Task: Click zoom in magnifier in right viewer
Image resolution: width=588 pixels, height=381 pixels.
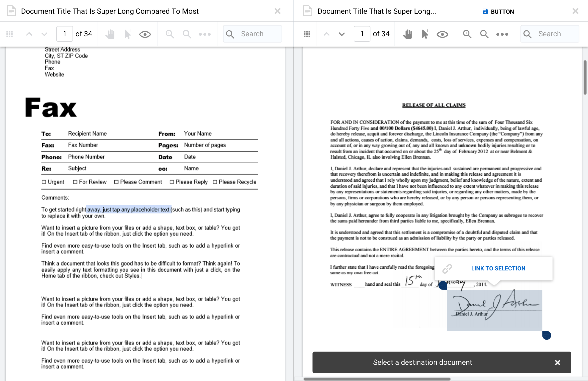Action: pos(467,34)
